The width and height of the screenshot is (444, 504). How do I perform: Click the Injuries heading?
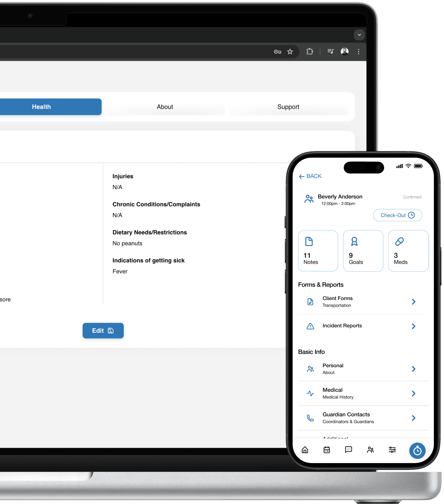pos(123,176)
